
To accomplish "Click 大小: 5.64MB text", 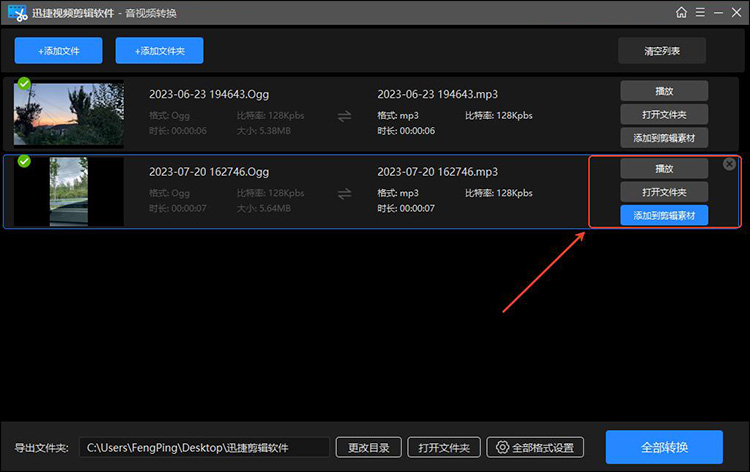I will click(264, 208).
